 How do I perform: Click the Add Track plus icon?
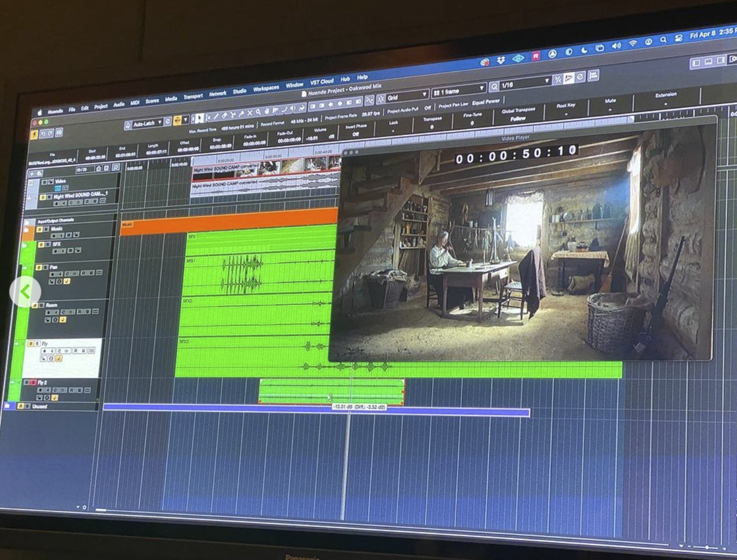(x=32, y=173)
